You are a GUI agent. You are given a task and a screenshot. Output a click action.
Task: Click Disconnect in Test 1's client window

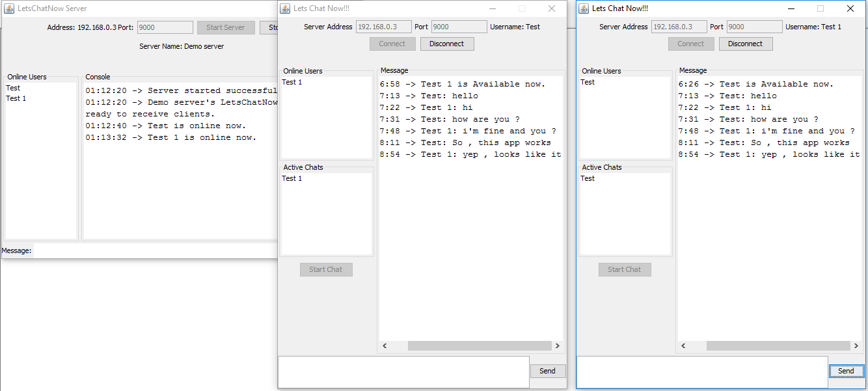(x=746, y=44)
